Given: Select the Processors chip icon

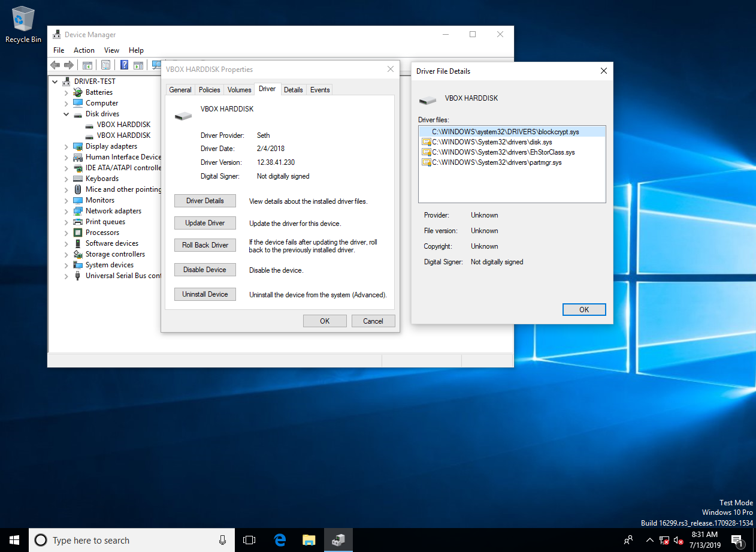Looking at the screenshot, I should [x=78, y=233].
